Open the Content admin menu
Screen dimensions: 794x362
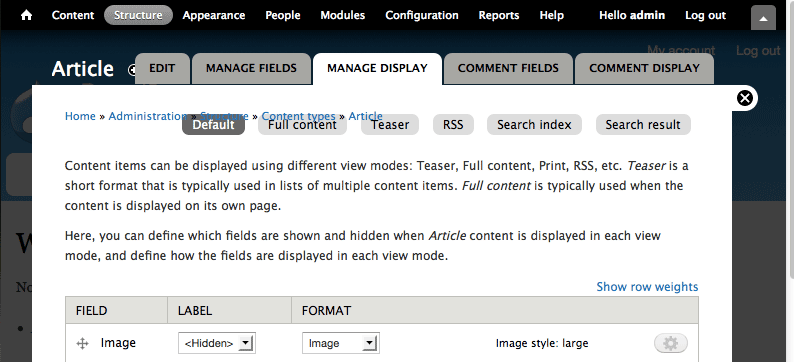tap(73, 15)
